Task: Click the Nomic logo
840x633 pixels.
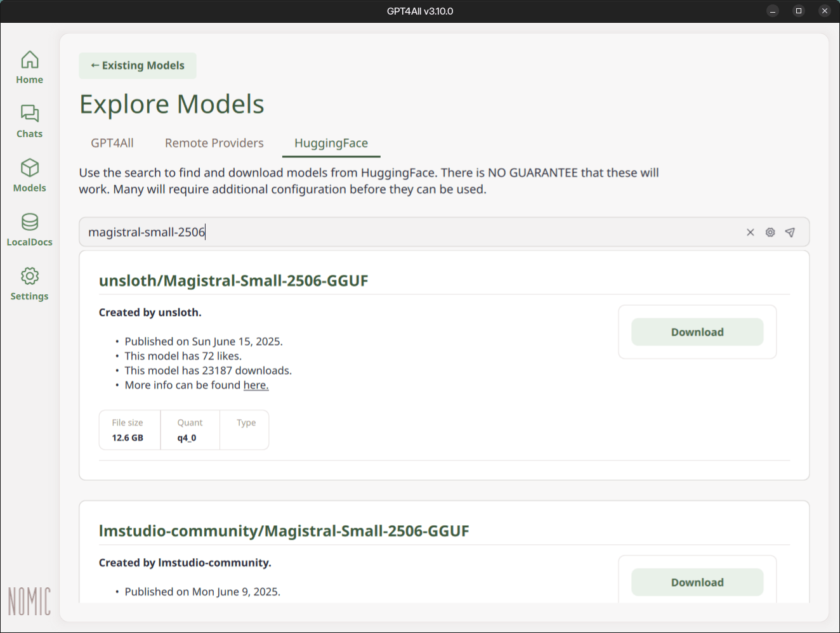Action: (x=29, y=601)
